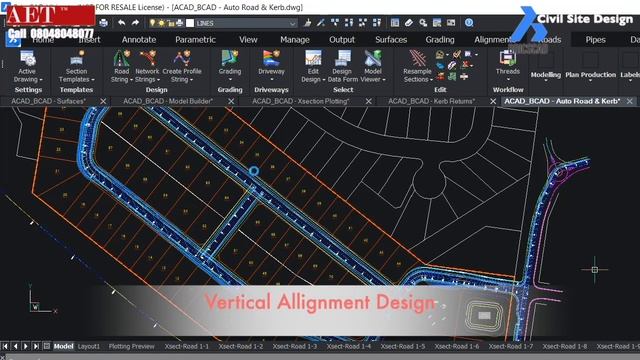This screenshot has height=360, width=640.
Task: Switch to ACAD_BCAD - Kerb Returns drawing tab
Action: [x=431, y=101]
